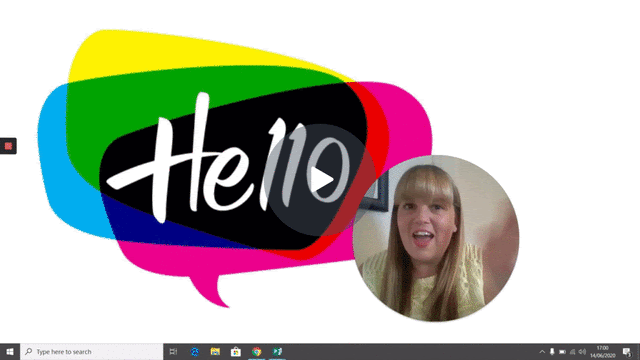This screenshot has width=640, height=360.
Task: Open the green app next to Chrome
Action: 277,351
